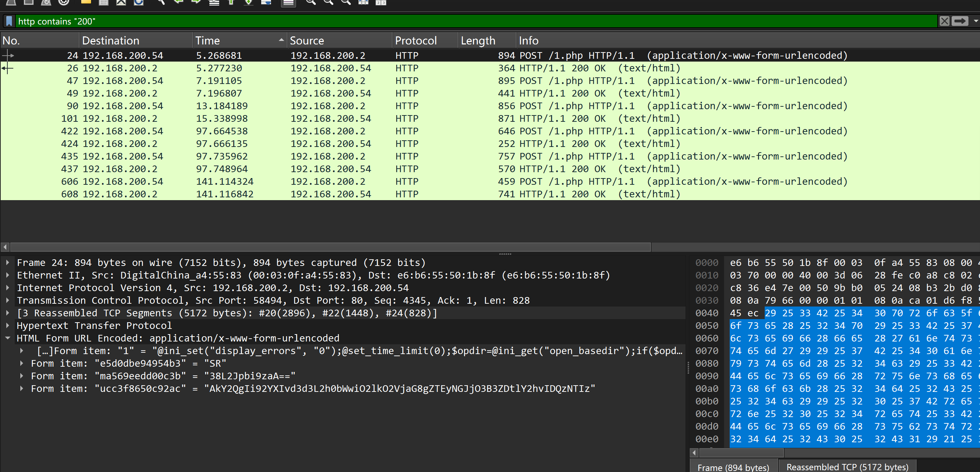Click the capture options gear icon

(x=63, y=2)
